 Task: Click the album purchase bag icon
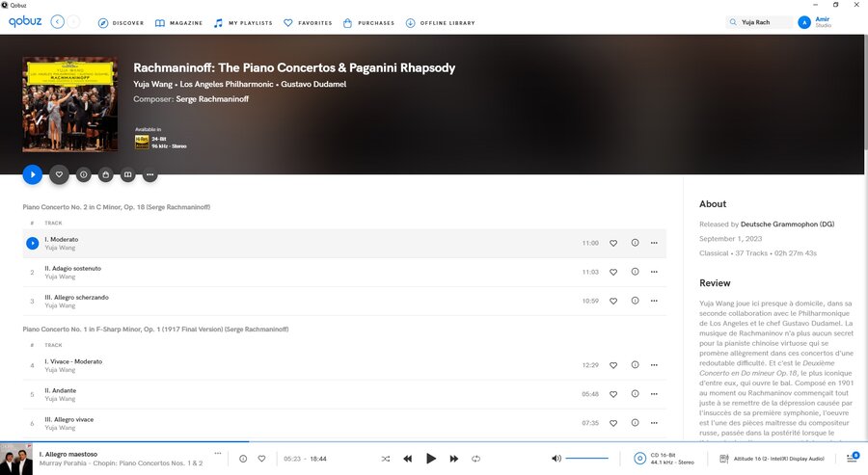(106, 174)
